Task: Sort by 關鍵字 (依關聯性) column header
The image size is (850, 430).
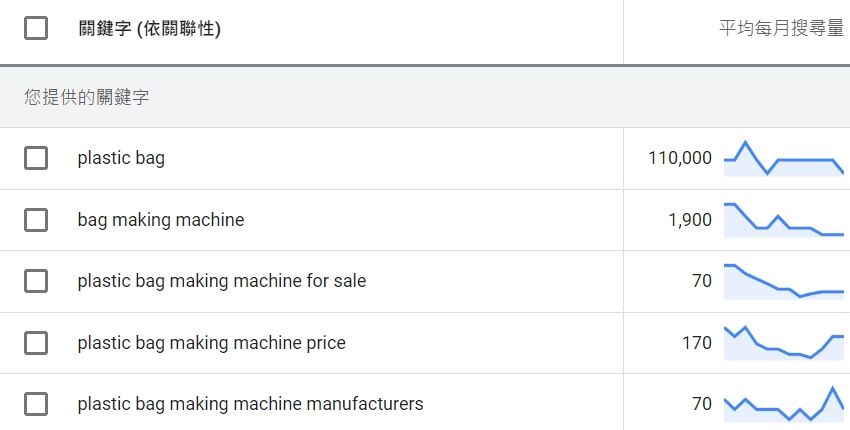Action: [150, 29]
